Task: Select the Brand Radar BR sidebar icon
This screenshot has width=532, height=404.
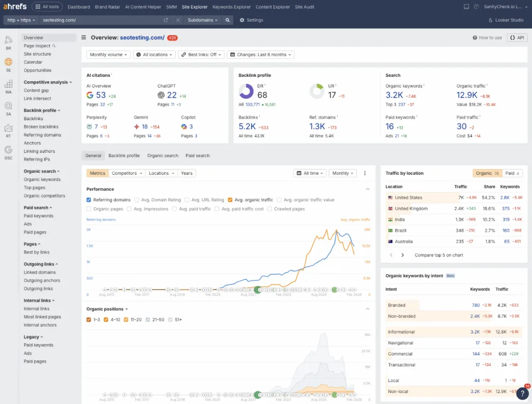Action: 8,40
